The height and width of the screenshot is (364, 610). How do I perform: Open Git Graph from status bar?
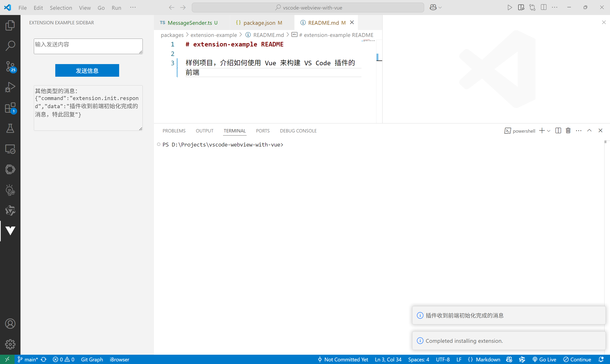pos(92,359)
